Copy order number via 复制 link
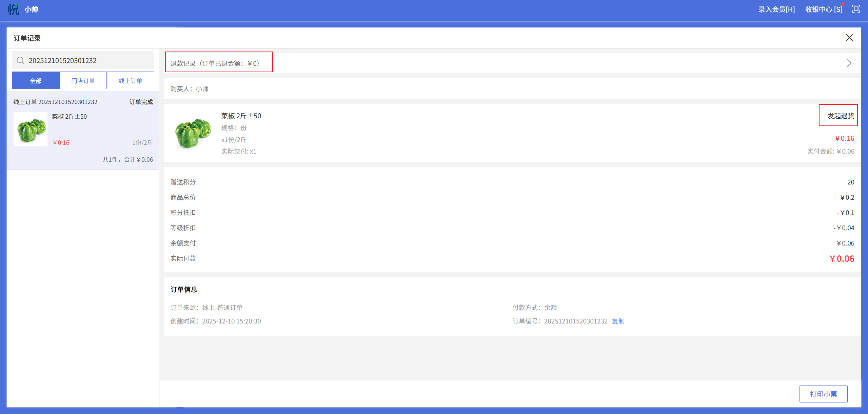 (618, 321)
